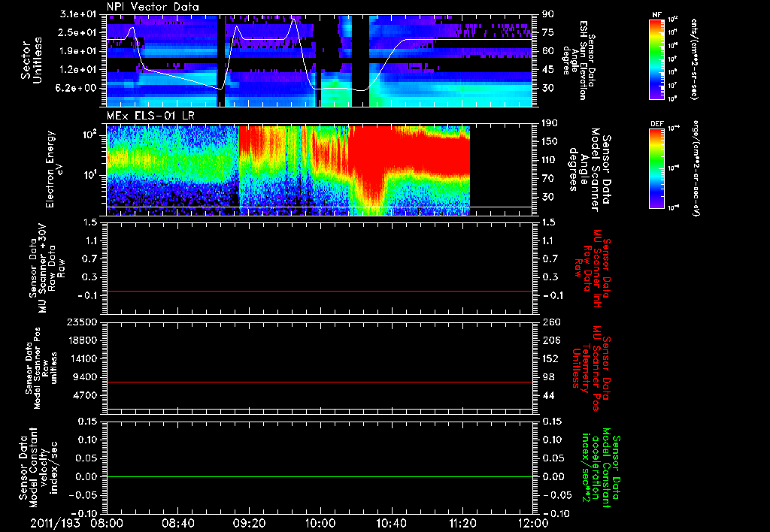770x532 pixels.
Task: Click the 60 degree Sun elevation tick
Action: (x=548, y=51)
